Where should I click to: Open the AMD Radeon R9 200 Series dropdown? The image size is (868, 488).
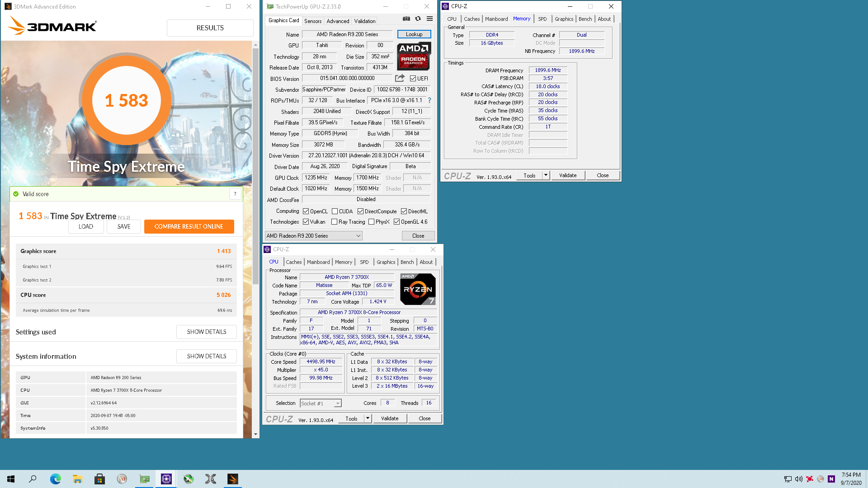coord(313,235)
